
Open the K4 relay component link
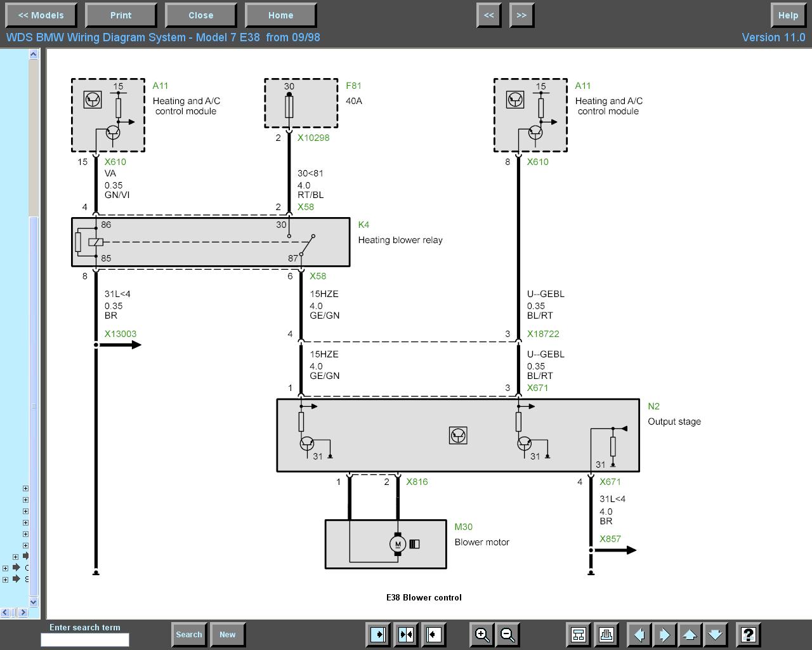point(363,225)
